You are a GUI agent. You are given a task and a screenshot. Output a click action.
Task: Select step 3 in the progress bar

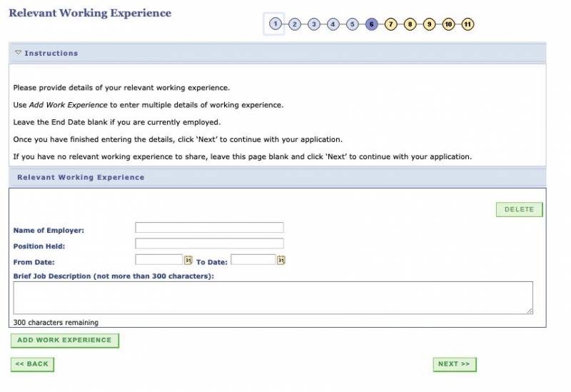[314, 24]
